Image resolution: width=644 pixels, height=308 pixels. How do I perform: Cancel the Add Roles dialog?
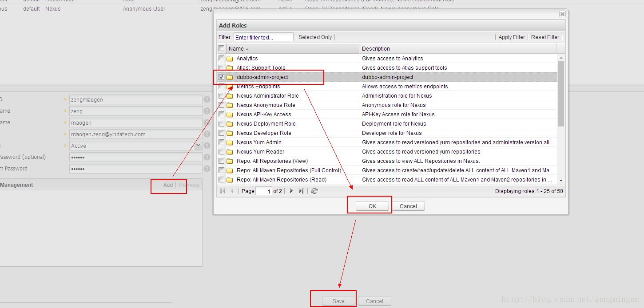coord(408,206)
